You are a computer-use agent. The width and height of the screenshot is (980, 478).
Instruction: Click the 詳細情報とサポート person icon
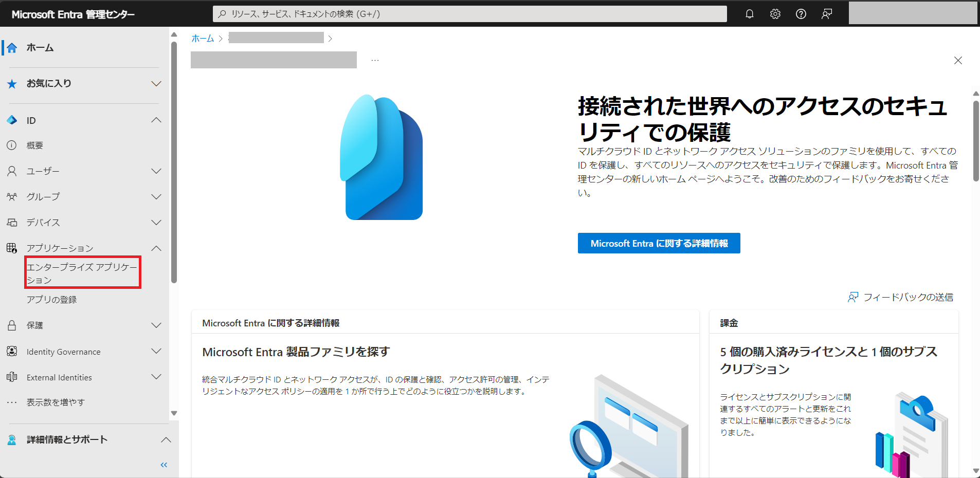[x=12, y=440]
